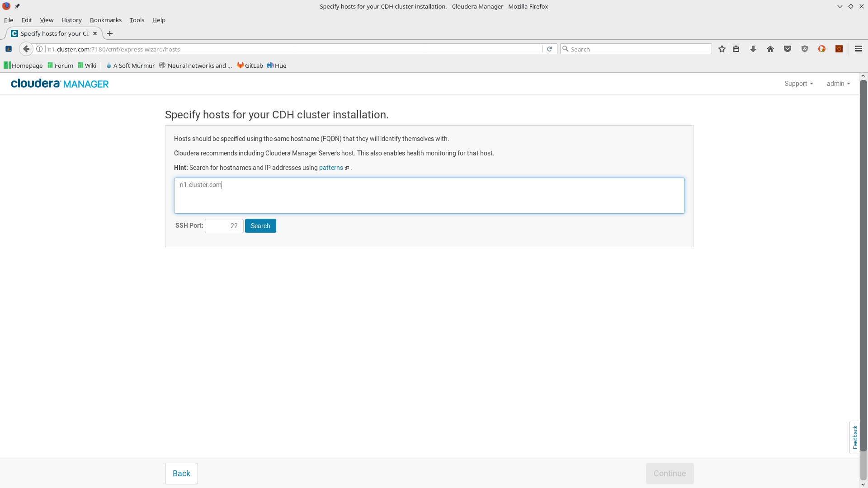The height and width of the screenshot is (488, 868).
Task: Expand the admin user dropdown
Action: (838, 84)
